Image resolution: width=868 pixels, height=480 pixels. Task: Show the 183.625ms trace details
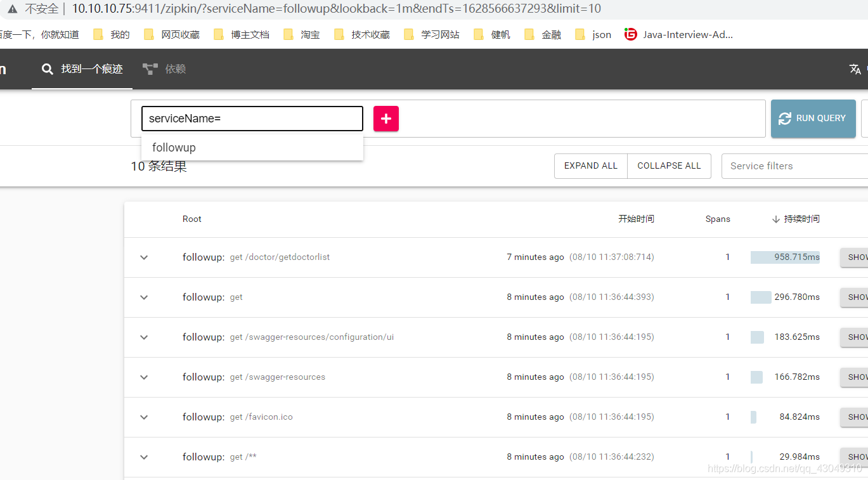click(854, 337)
